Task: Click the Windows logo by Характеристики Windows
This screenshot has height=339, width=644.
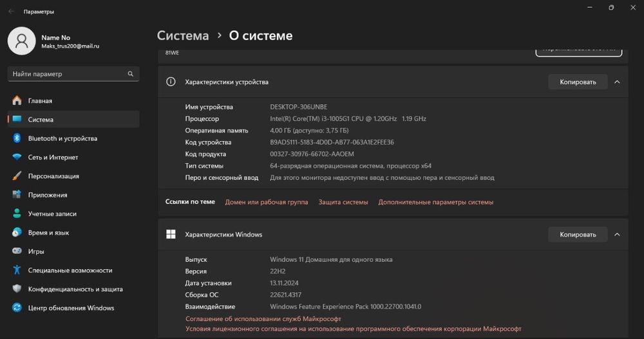Action: point(171,234)
